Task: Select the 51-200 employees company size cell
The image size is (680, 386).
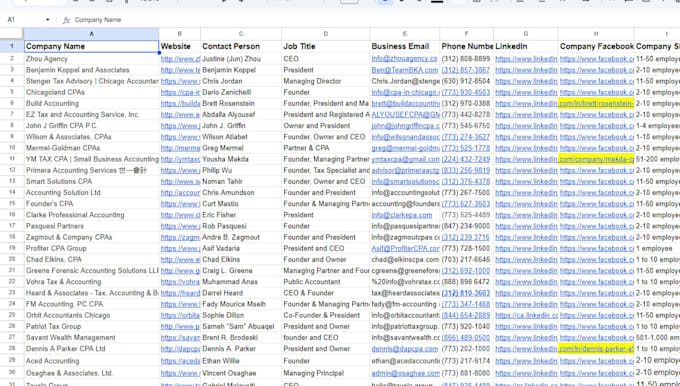Action: pos(657,159)
